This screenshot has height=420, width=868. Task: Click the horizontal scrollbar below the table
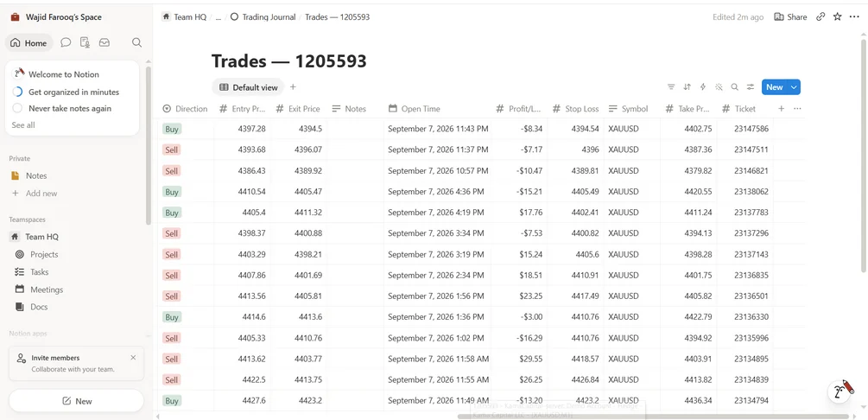653,417
